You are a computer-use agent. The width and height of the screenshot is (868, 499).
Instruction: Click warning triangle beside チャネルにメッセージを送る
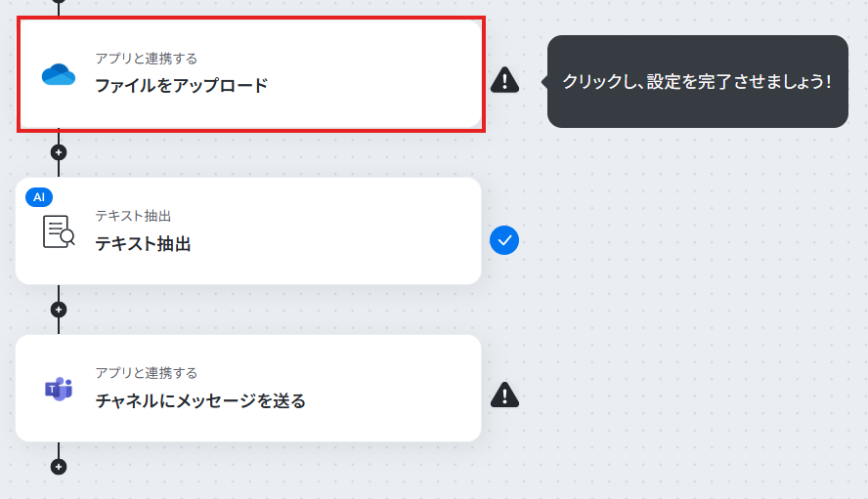tap(504, 395)
